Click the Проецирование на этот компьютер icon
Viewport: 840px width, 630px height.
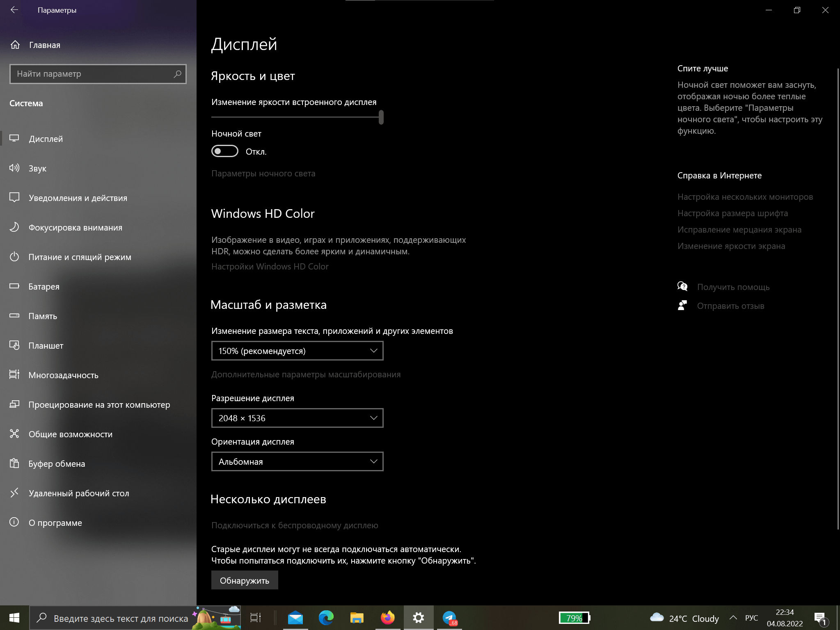click(x=14, y=404)
